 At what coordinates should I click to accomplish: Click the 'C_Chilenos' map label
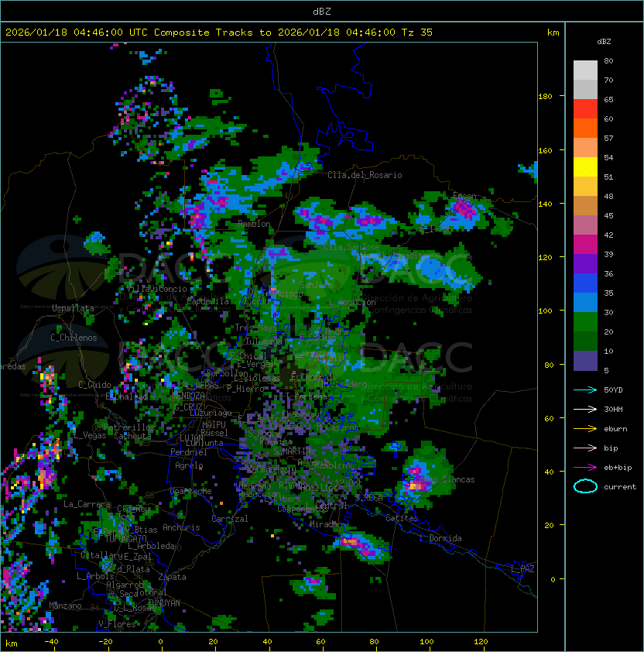74,338
